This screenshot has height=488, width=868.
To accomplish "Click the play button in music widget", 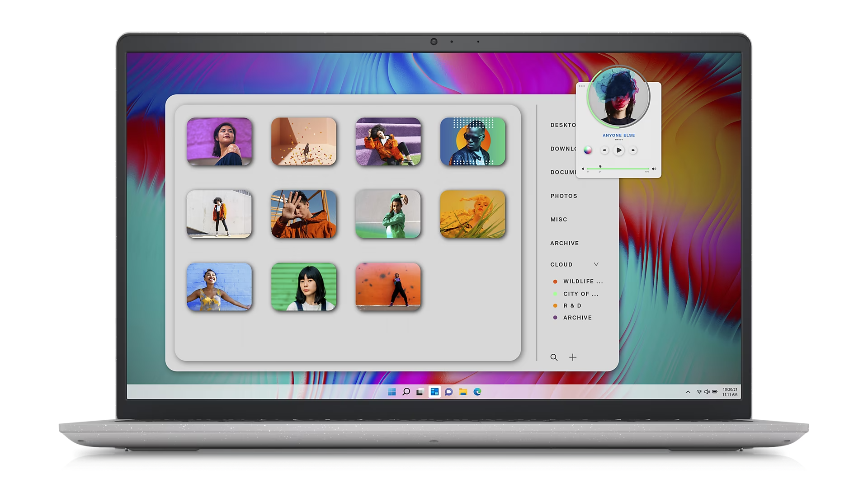I will [619, 150].
